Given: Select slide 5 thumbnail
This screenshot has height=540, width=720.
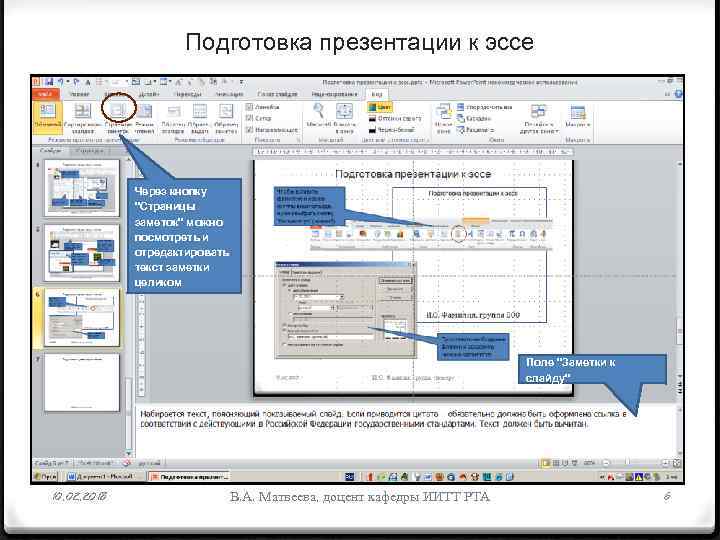Looking at the screenshot, I should click(82, 253).
